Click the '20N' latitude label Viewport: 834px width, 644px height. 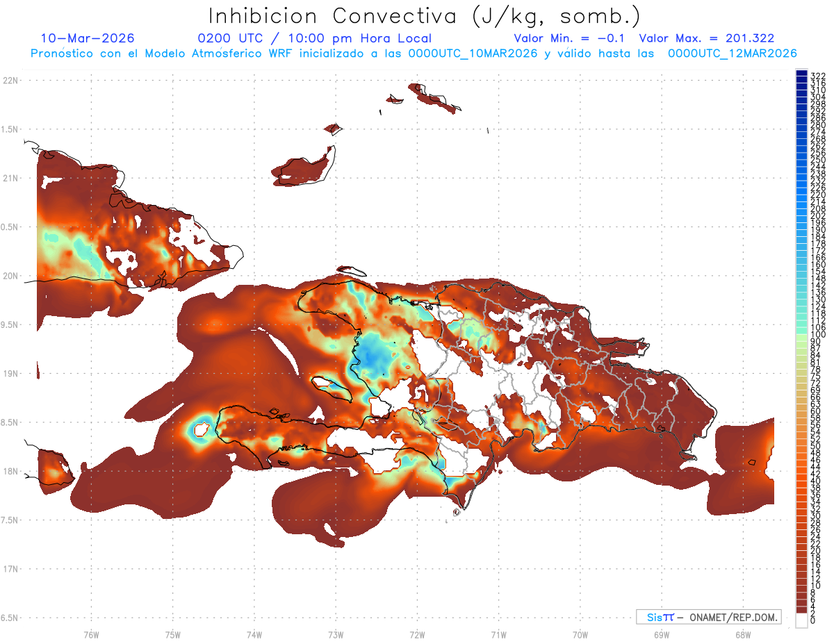pos(11,276)
